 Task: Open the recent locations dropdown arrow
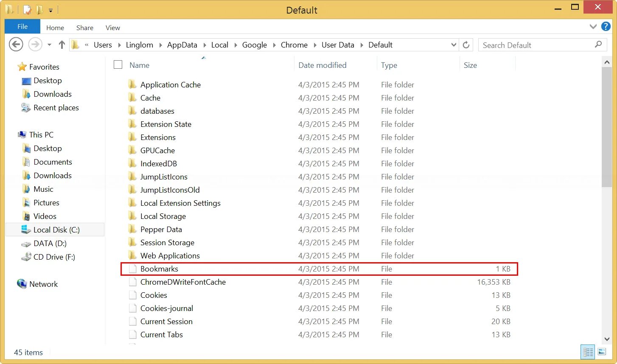coord(49,45)
